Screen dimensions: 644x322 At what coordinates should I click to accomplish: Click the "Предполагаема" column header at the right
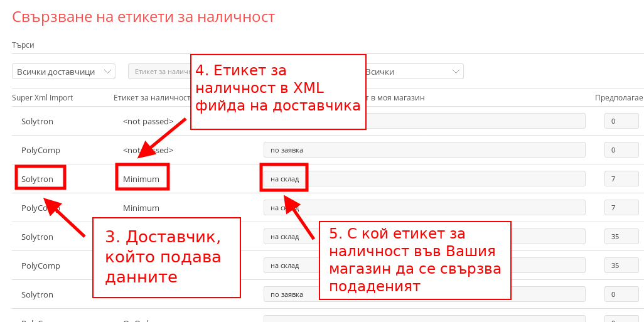point(618,97)
